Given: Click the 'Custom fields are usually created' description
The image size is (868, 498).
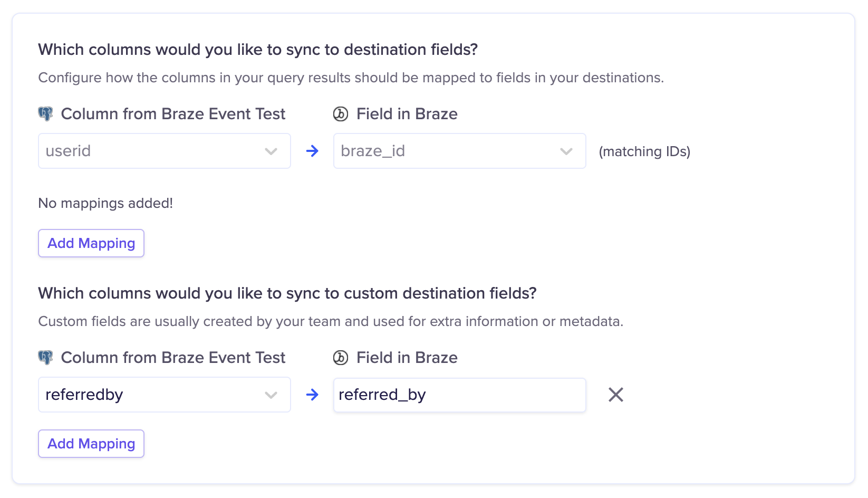Looking at the screenshot, I should coord(331,321).
